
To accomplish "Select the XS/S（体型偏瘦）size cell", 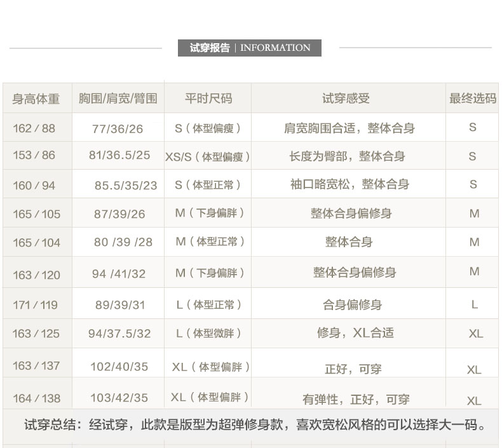I will (x=208, y=156).
